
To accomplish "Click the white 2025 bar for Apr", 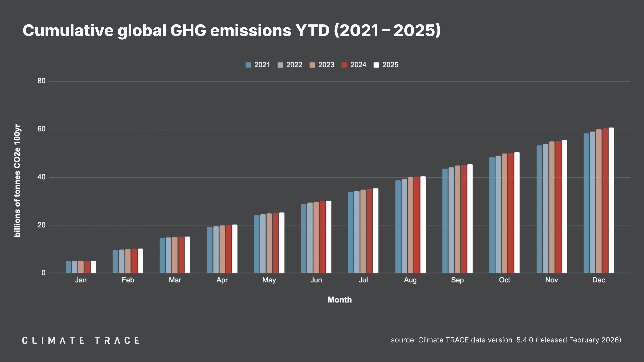I will [234, 249].
